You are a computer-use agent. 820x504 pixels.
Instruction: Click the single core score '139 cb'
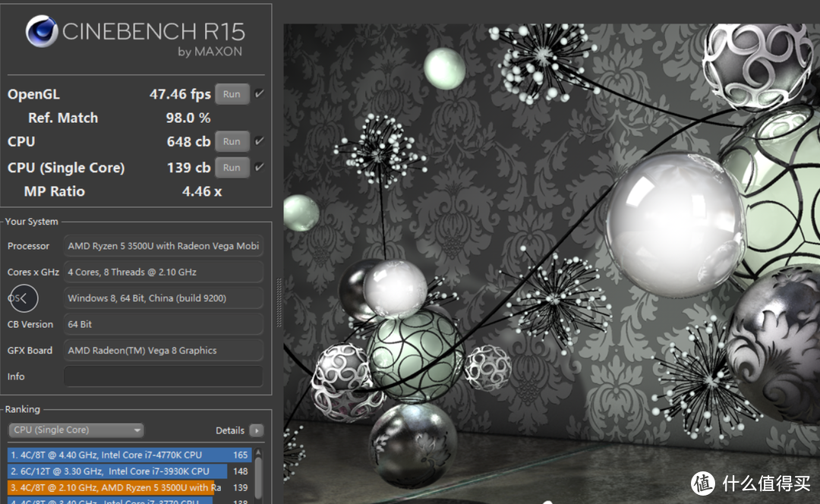pyautogui.click(x=188, y=168)
